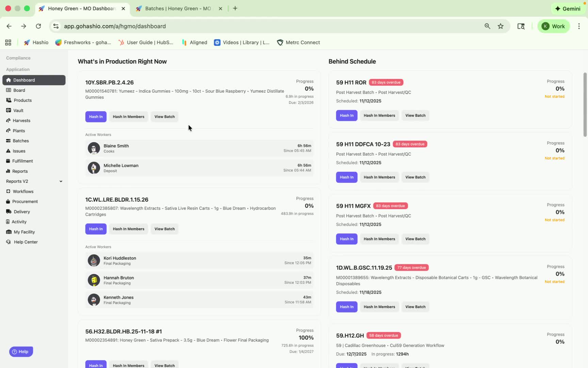
Task: Open the Aligned bookmark
Action: 195,43
